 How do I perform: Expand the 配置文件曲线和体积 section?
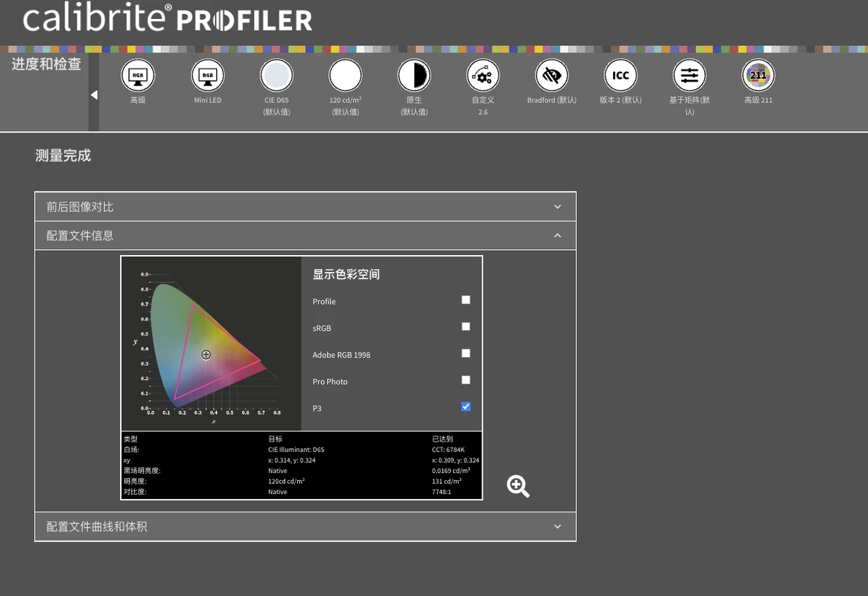[x=306, y=527]
